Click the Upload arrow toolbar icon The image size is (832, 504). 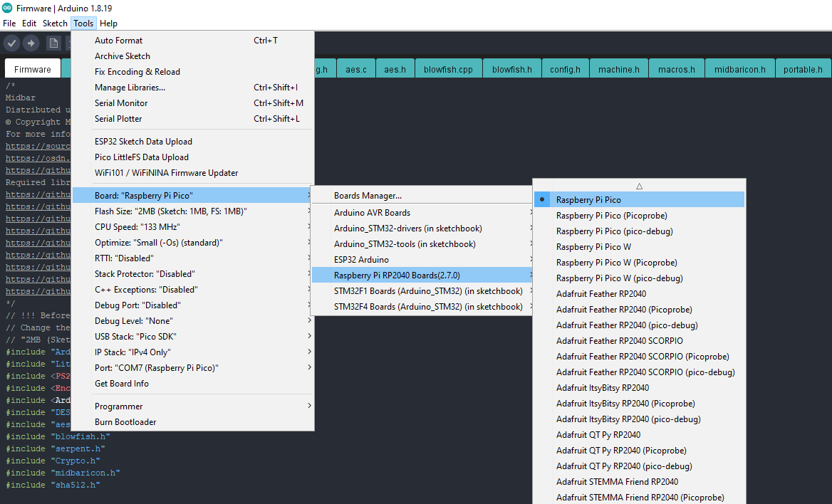point(31,43)
